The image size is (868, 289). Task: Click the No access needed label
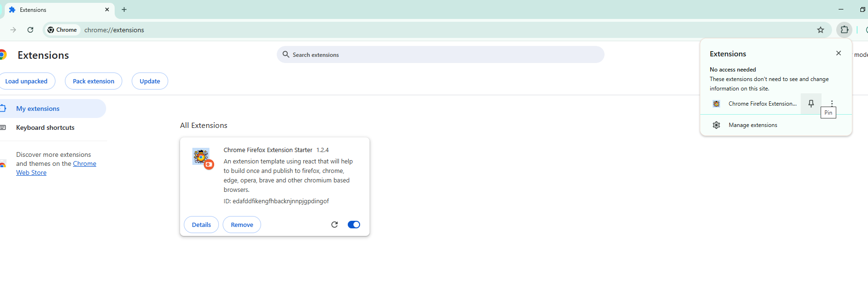coord(733,70)
